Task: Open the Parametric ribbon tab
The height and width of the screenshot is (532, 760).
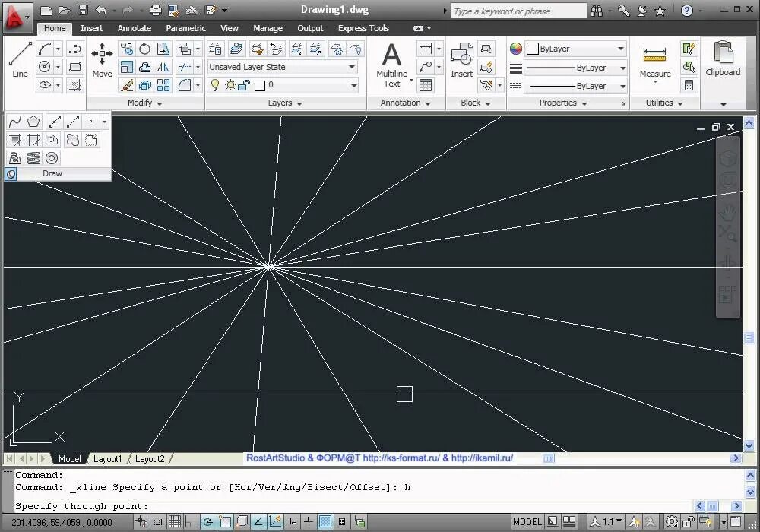Action: [x=185, y=28]
